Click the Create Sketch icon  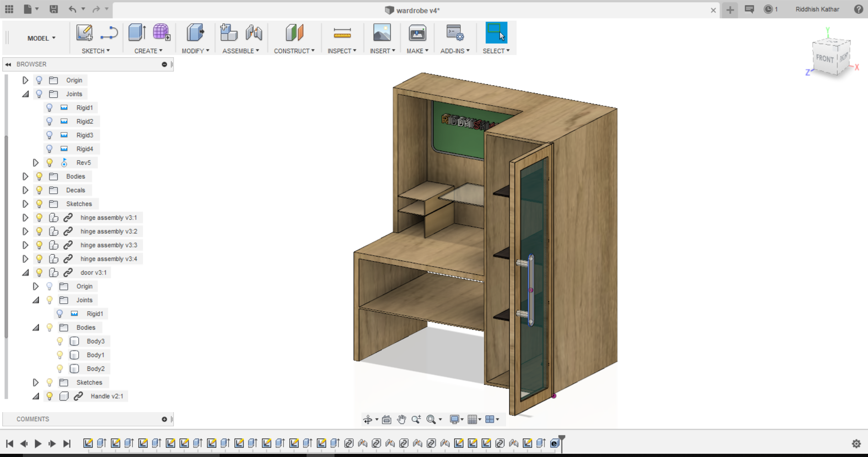(84, 33)
